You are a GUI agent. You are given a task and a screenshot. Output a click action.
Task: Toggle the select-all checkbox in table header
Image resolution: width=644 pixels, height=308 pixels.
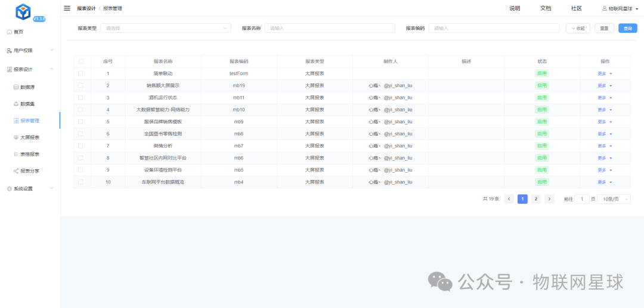click(x=80, y=61)
